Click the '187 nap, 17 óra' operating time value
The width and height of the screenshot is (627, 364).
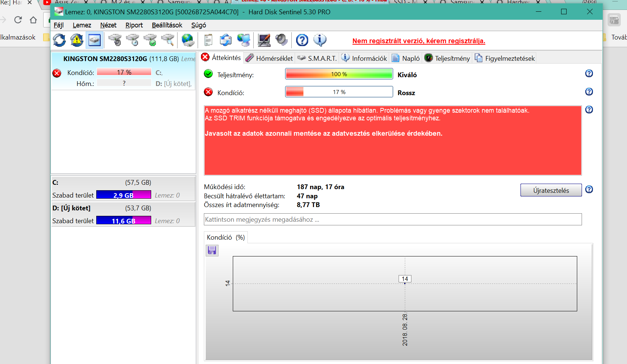click(x=321, y=187)
